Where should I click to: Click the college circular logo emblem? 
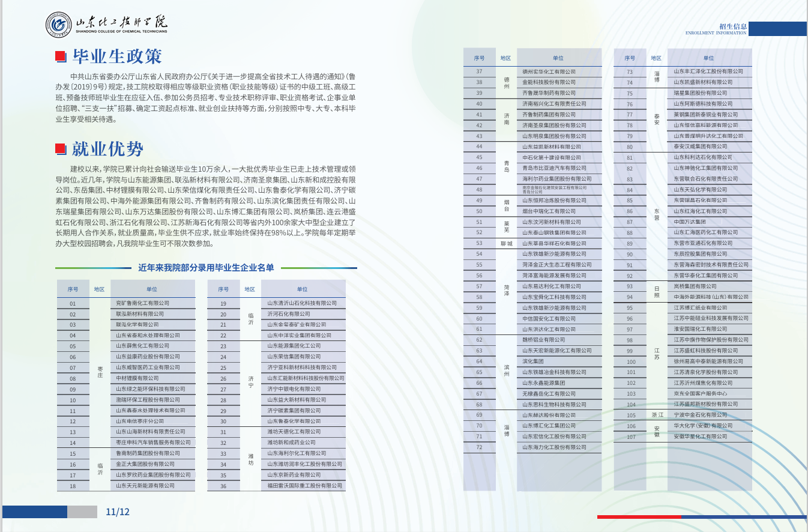coord(59,24)
